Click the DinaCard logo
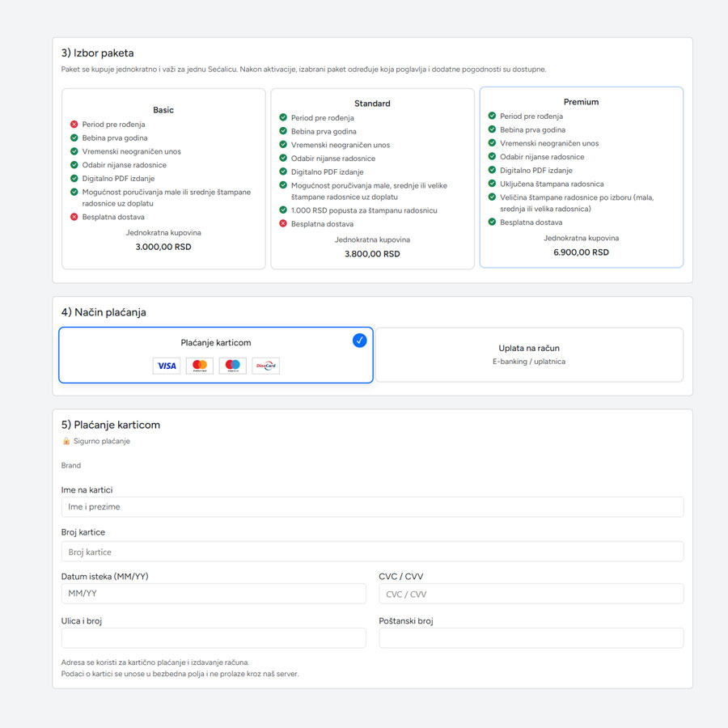Screen dimensions: 728x728 (x=265, y=366)
